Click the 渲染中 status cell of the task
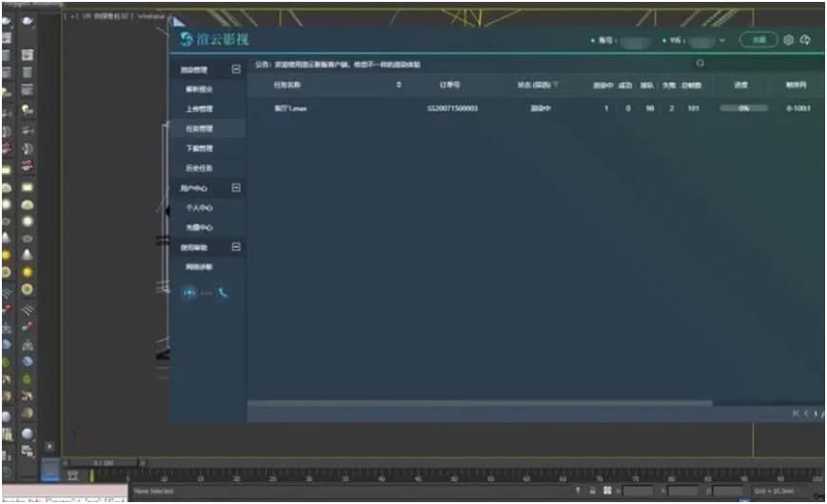 [x=541, y=108]
